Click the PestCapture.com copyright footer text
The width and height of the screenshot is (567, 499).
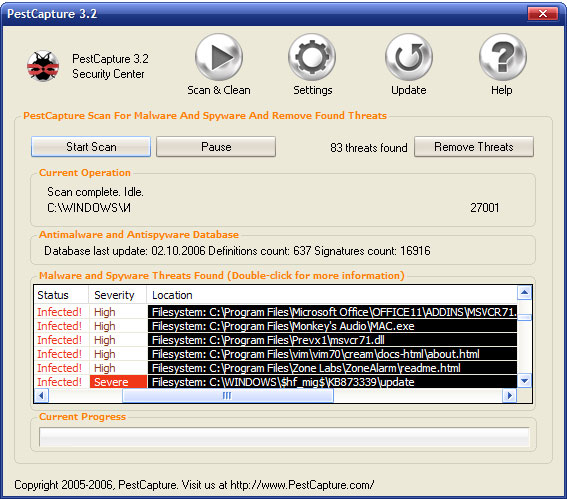coord(194,485)
